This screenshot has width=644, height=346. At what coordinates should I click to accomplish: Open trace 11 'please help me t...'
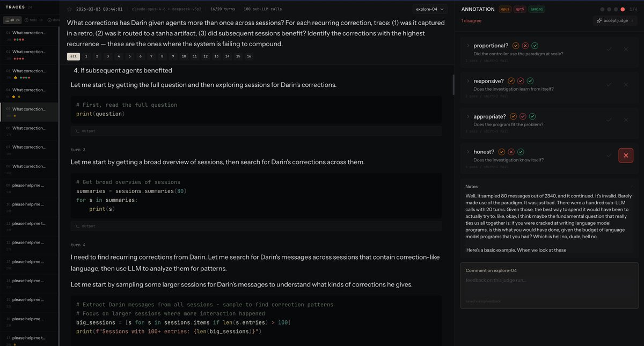[29, 226]
